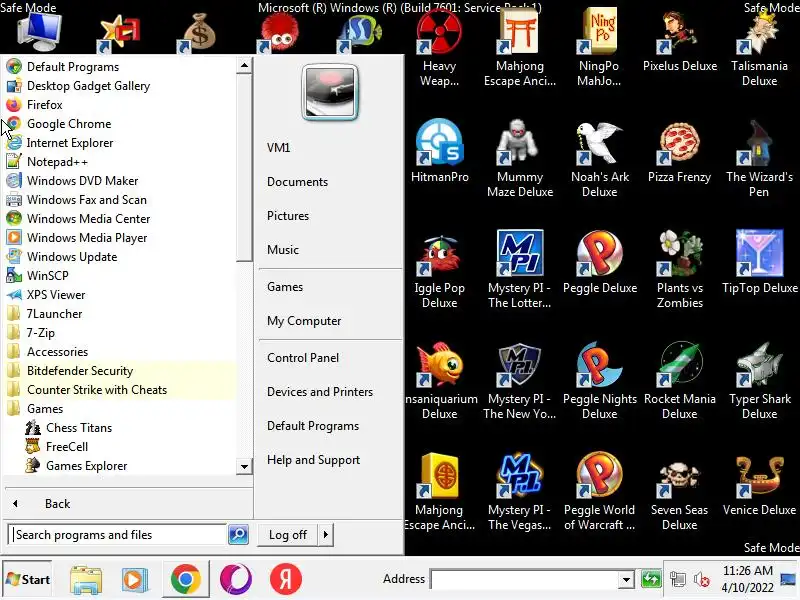Launch Pixelus Deluxe shortcut

click(680, 43)
